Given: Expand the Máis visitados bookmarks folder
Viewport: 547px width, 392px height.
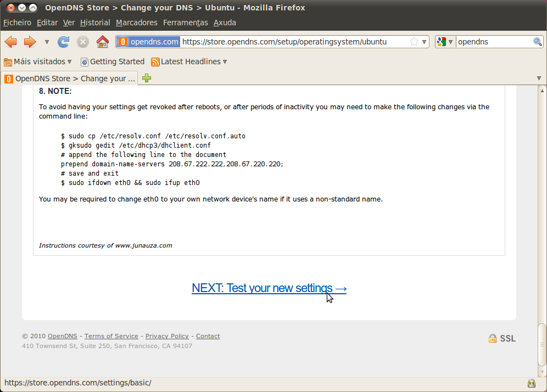Looking at the screenshot, I should click(38, 61).
